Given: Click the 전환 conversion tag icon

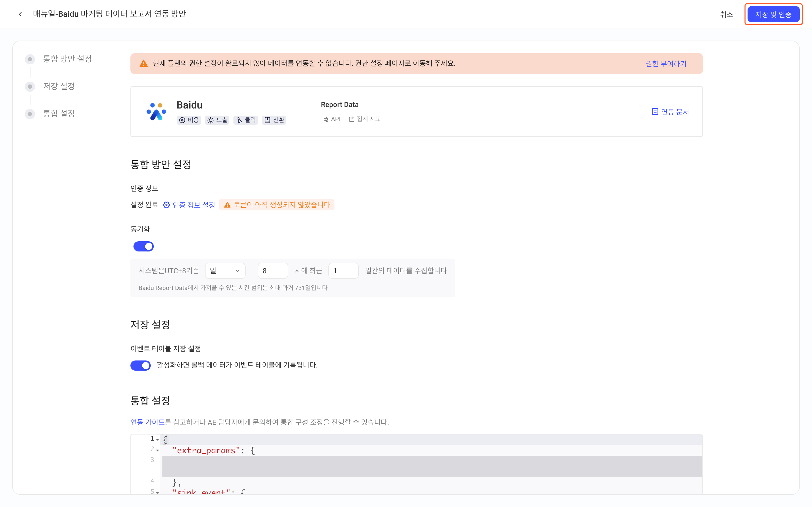Looking at the screenshot, I should point(267,120).
